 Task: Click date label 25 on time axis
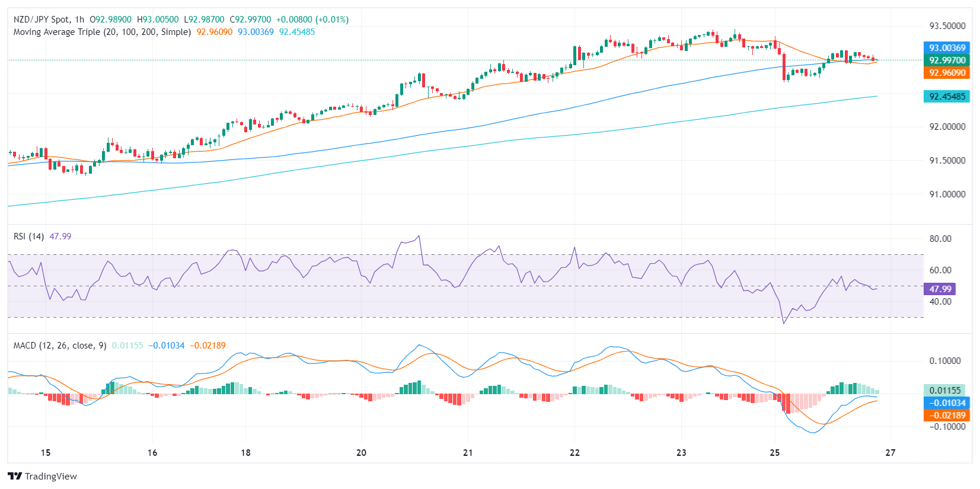pos(775,452)
